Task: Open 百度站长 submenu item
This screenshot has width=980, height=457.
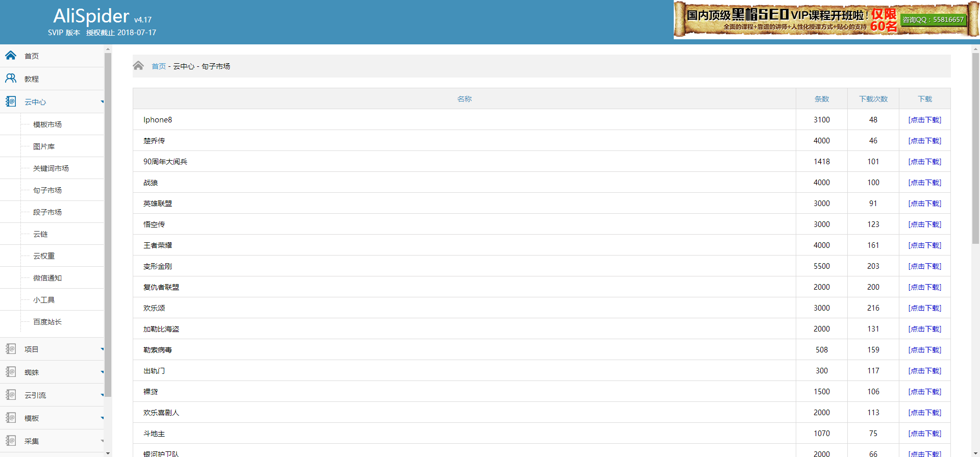Action: pos(47,322)
